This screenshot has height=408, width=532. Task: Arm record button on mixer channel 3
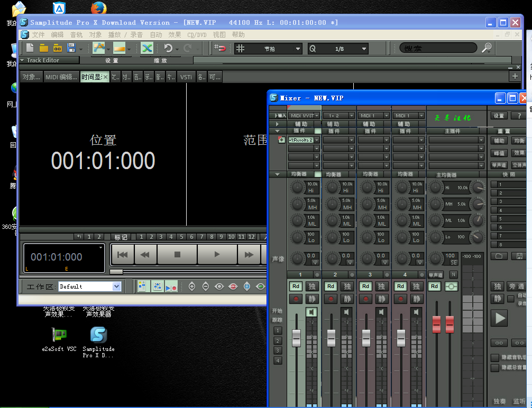pyautogui.click(x=366, y=299)
